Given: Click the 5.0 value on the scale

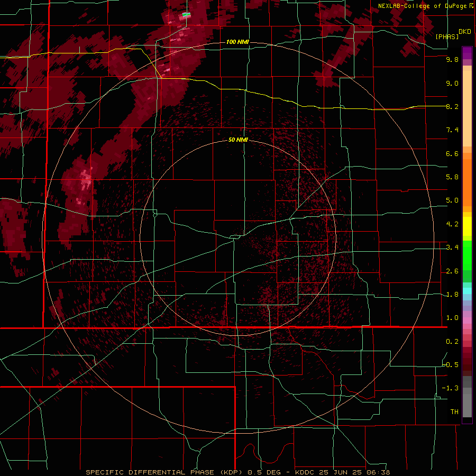Looking at the screenshot, I should 452,200.
